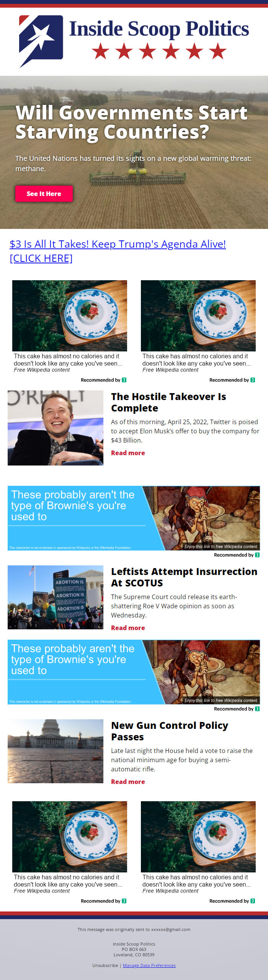Click the green Recommended by icon under top-right cake ad
Image resolution: width=268 pixels, height=980 pixels.
(x=253, y=380)
